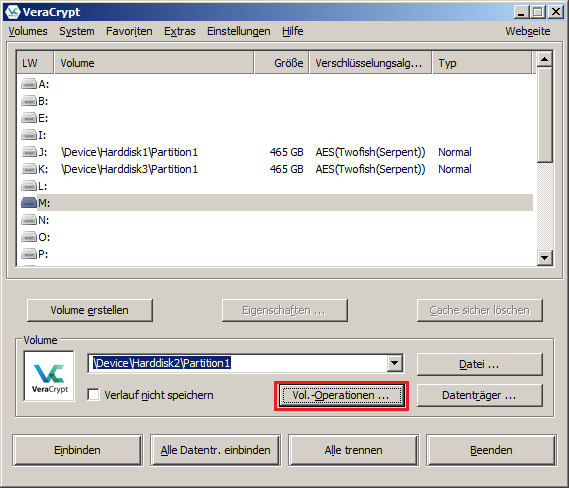Open the Einstellungen menu
Image resolution: width=569 pixels, height=488 pixels.
coord(239,31)
